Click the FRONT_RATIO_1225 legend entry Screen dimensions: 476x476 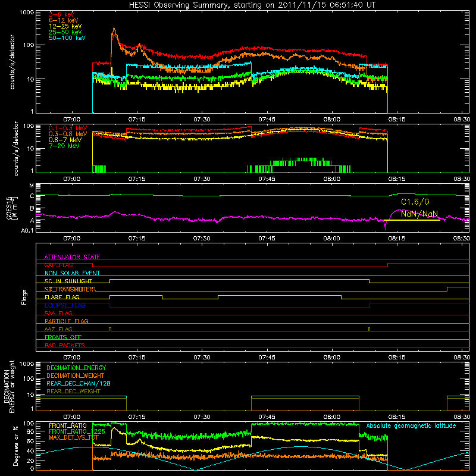pos(77,431)
